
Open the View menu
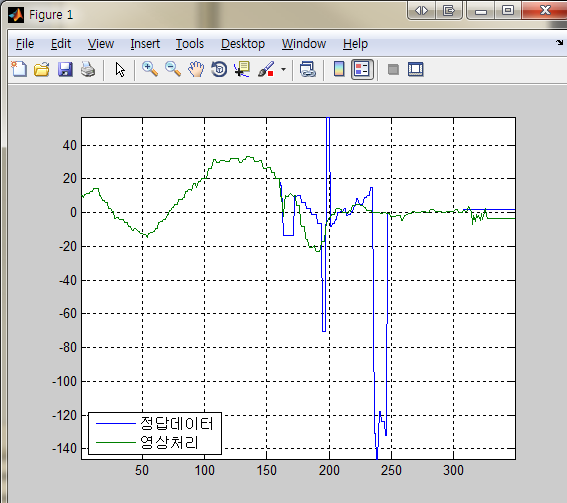(101, 44)
